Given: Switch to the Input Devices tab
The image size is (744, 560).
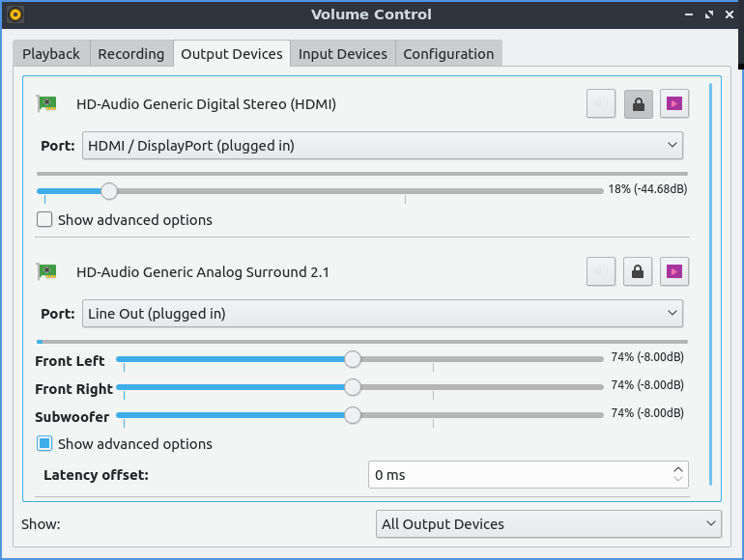Looking at the screenshot, I should pyautogui.click(x=342, y=54).
